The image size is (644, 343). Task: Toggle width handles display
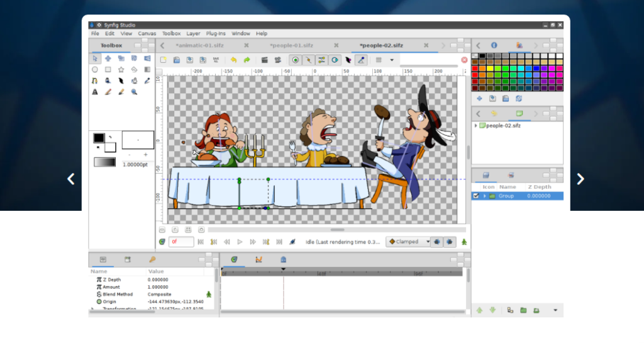coord(348,60)
